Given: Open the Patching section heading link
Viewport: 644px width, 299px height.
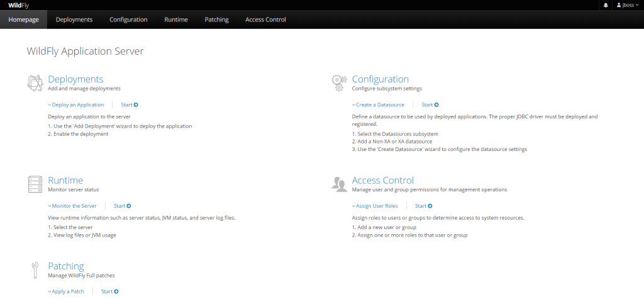Looking at the screenshot, I should (x=65, y=266).
